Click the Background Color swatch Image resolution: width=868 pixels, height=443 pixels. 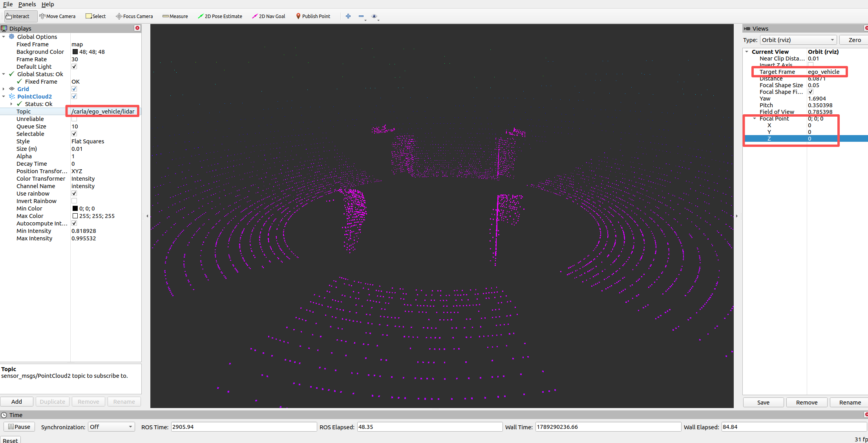click(x=75, y=52)
